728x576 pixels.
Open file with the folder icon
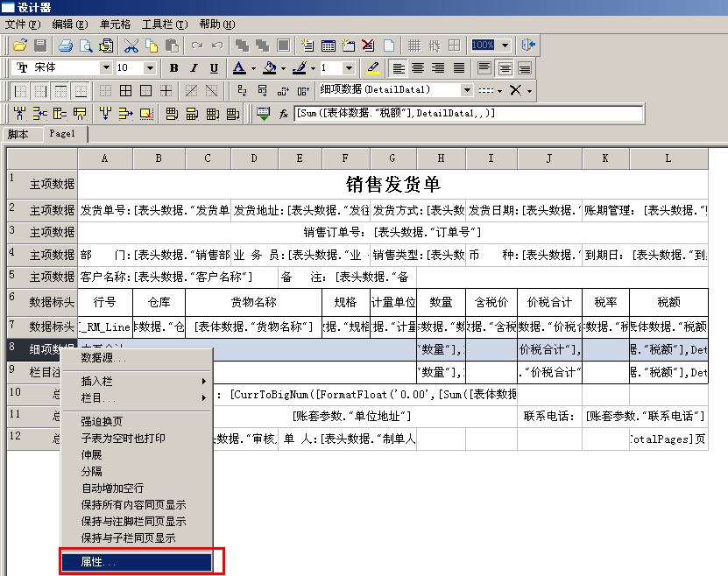pos(19,46)
